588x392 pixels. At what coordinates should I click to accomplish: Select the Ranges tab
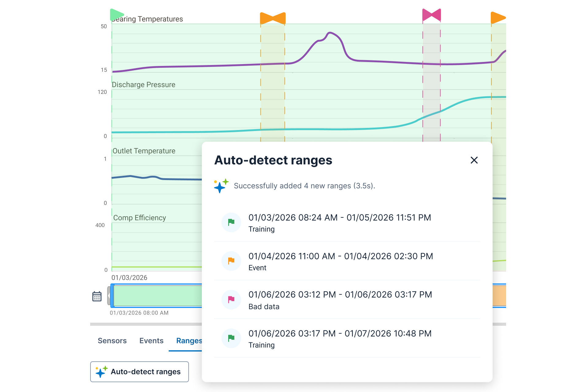coord(189,340)
